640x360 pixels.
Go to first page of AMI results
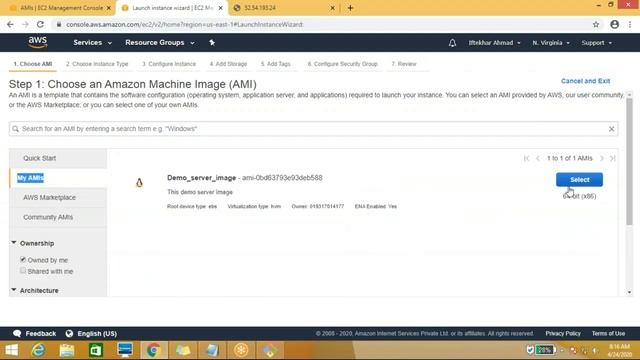526,158
